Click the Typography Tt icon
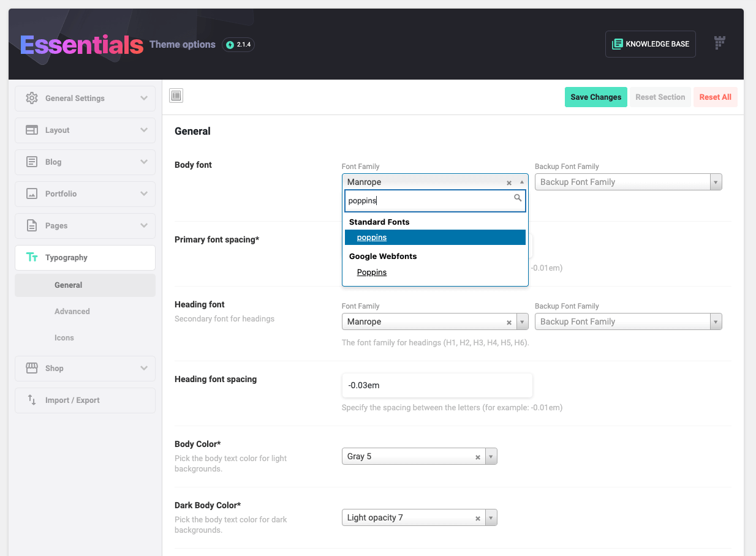The height and width of the screenshot is (556, 756). tap(32, 257)
